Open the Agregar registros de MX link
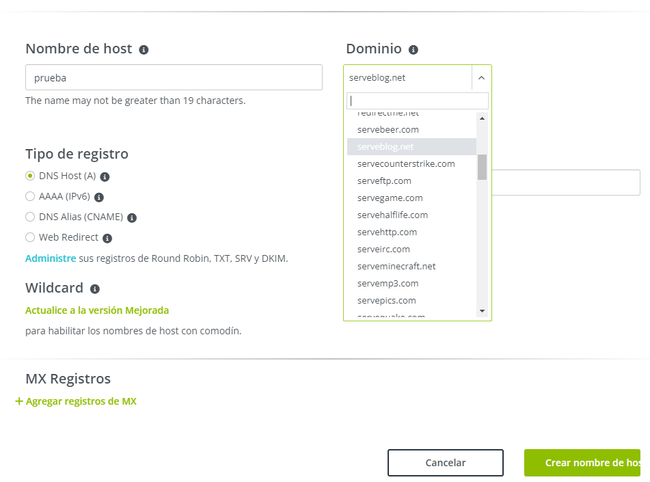This screenshot has height=482, width=650. pos(77,401)
